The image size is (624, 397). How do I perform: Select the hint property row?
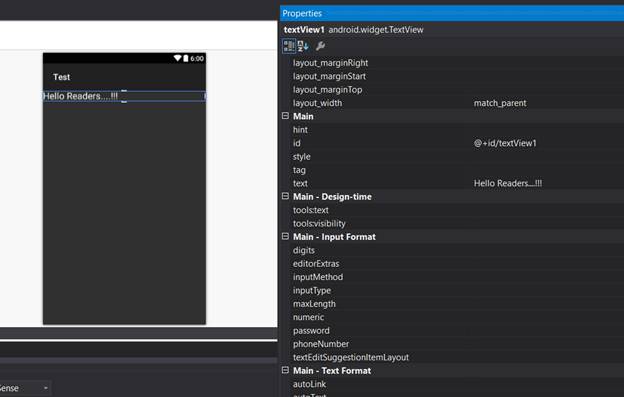tap(452, 130)
